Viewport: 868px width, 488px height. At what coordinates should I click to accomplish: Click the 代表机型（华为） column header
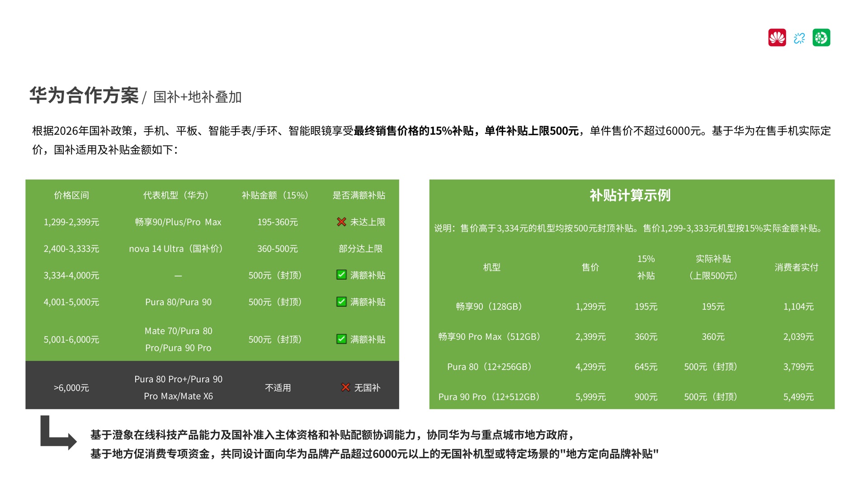click(x=178, y=195)
